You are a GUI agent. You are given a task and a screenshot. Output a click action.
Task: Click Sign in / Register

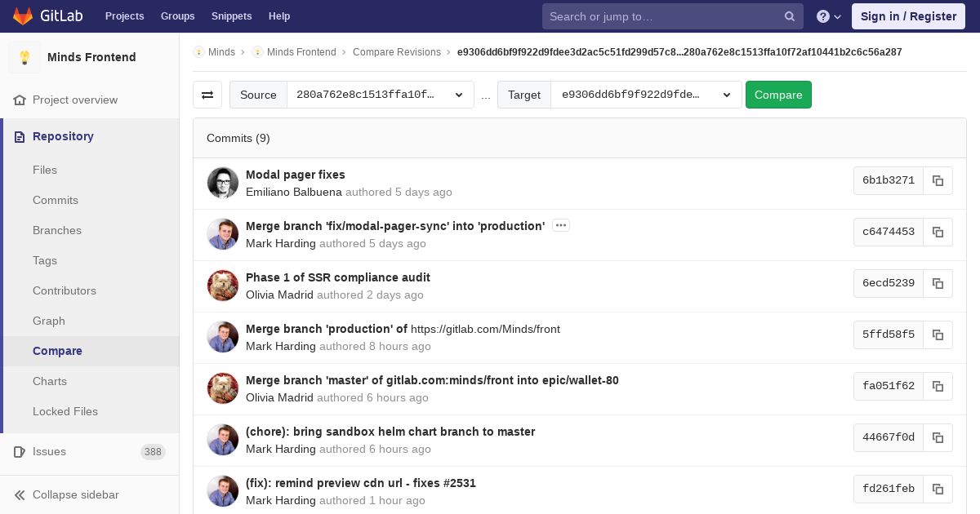click(x=908, y=16)
